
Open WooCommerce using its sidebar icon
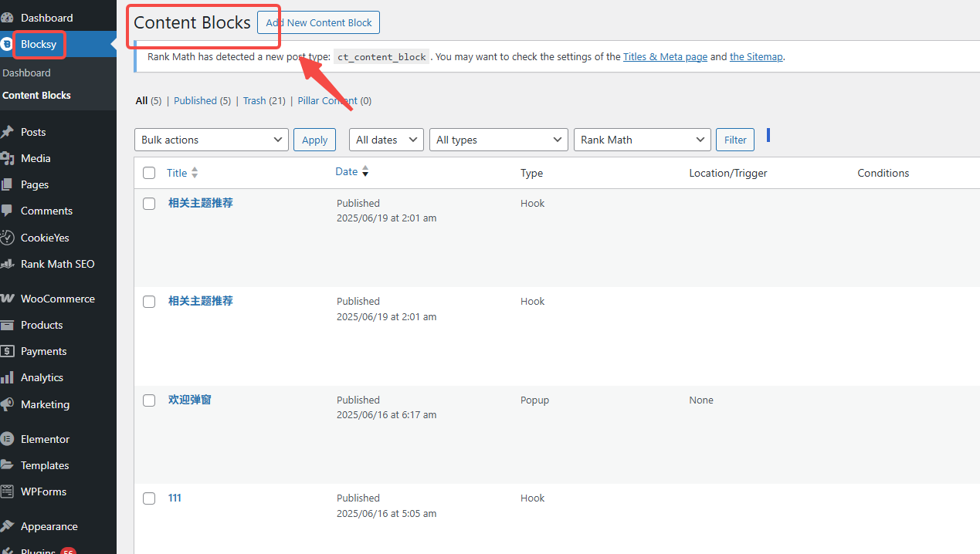pyautogui.click(x=11, y=299)
